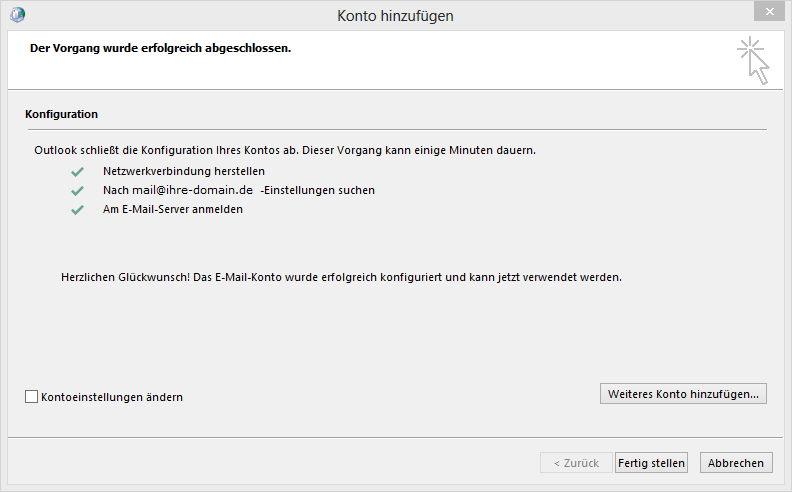Click checkmark next to Netzwerkverbindung herstellen
The width and height of the screenshot is (792, 492).
(77, 172)
